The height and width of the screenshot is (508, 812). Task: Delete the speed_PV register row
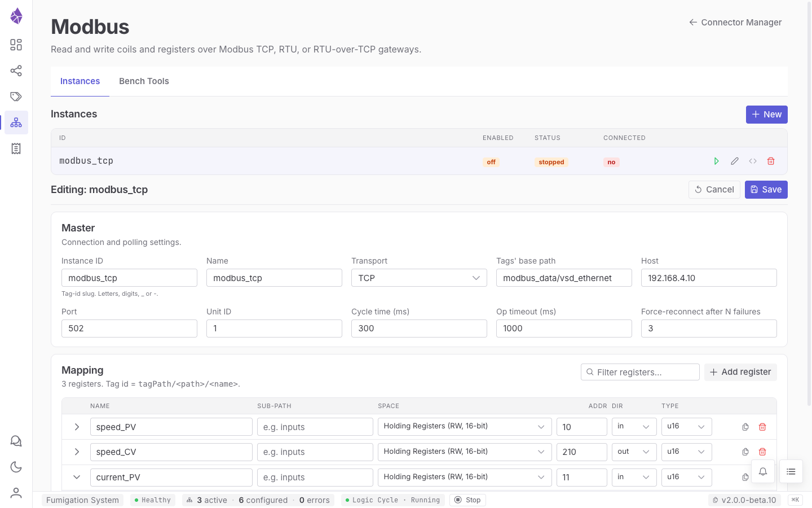pyautogui.click(x=762, y=427)
